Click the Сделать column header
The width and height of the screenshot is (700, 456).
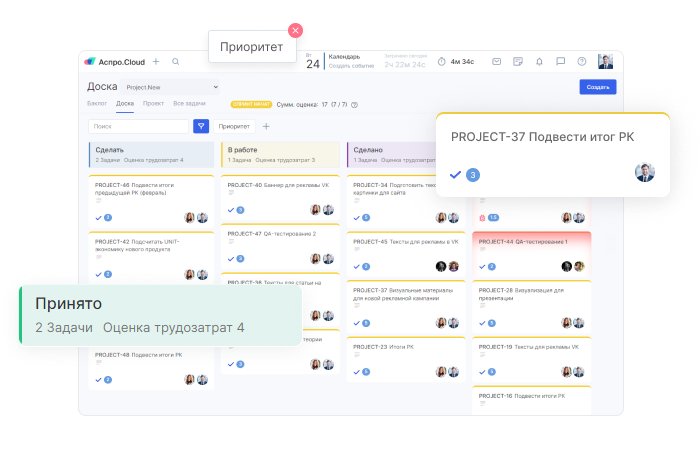151,155
